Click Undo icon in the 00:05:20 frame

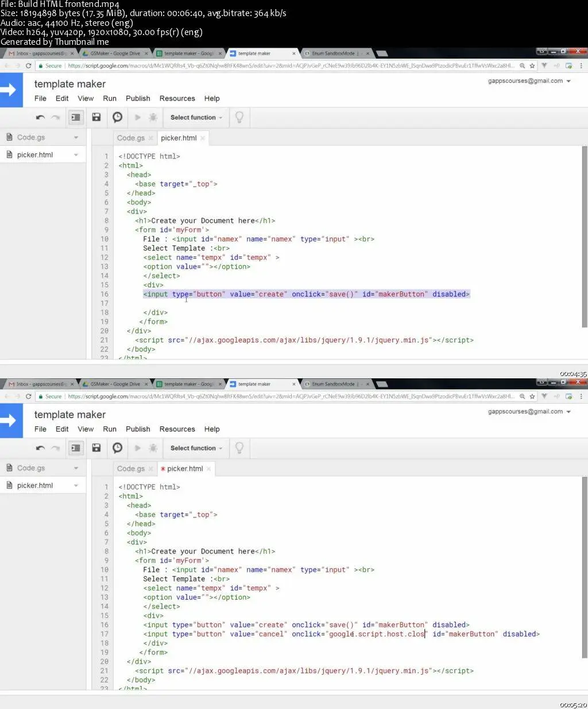click(x=40, y=448)
